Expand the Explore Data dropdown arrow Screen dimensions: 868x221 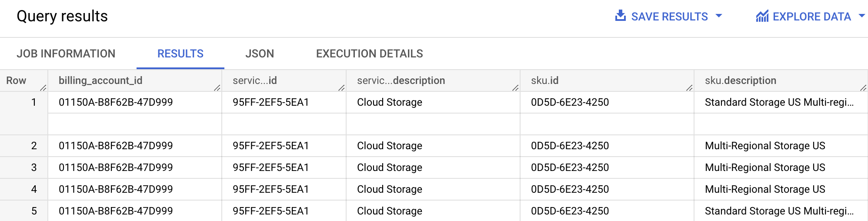861,16
